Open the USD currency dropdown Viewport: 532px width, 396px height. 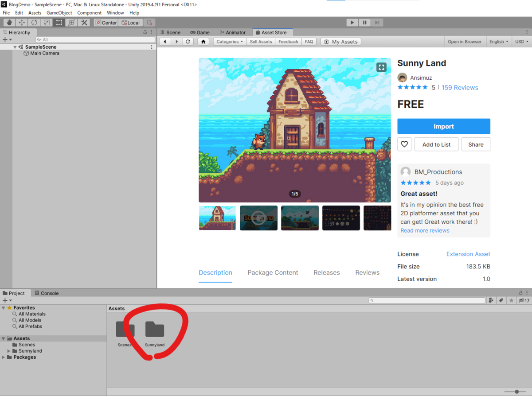[x=521, y=42]
